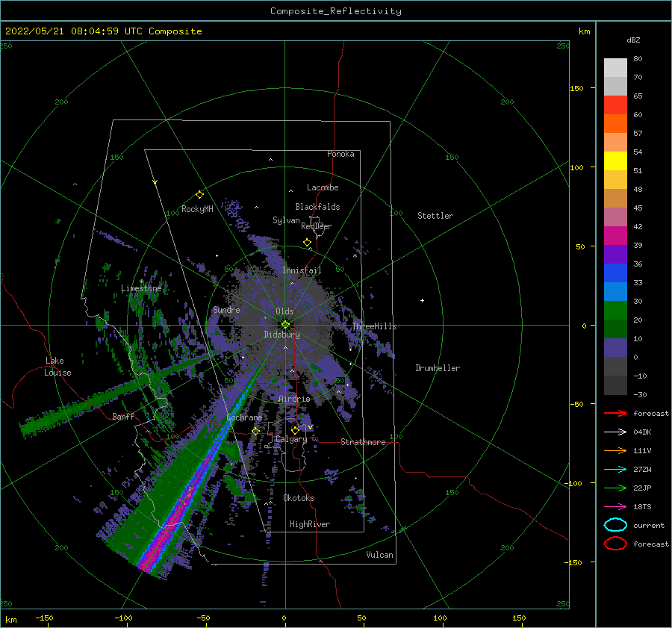672x628 pixels.
Task: Click the blue 33-36 dBZ color swatch
Action: pos(615,273)
